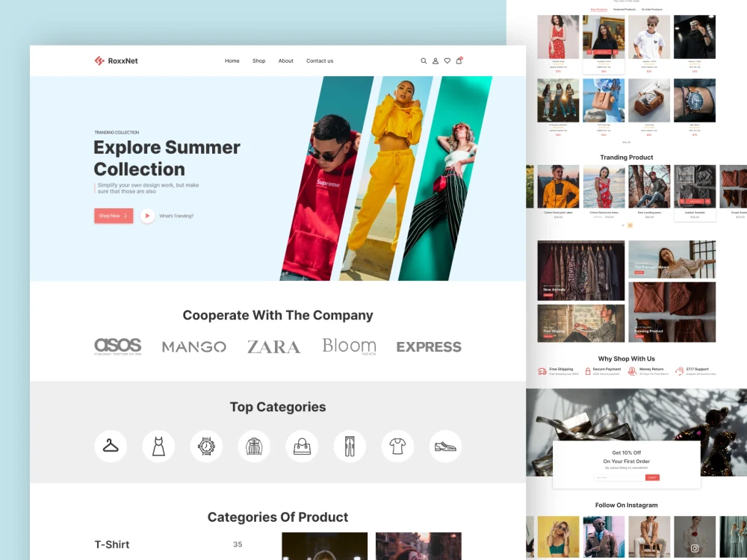747x560 pixels.
Task: Click the Top Categories heading
Action: point(278,407)
